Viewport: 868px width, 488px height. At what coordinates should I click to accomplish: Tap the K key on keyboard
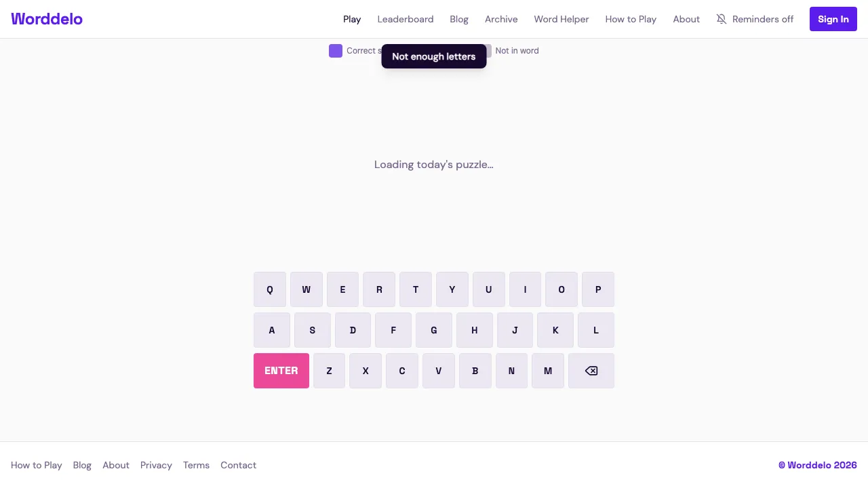point(555,330)
